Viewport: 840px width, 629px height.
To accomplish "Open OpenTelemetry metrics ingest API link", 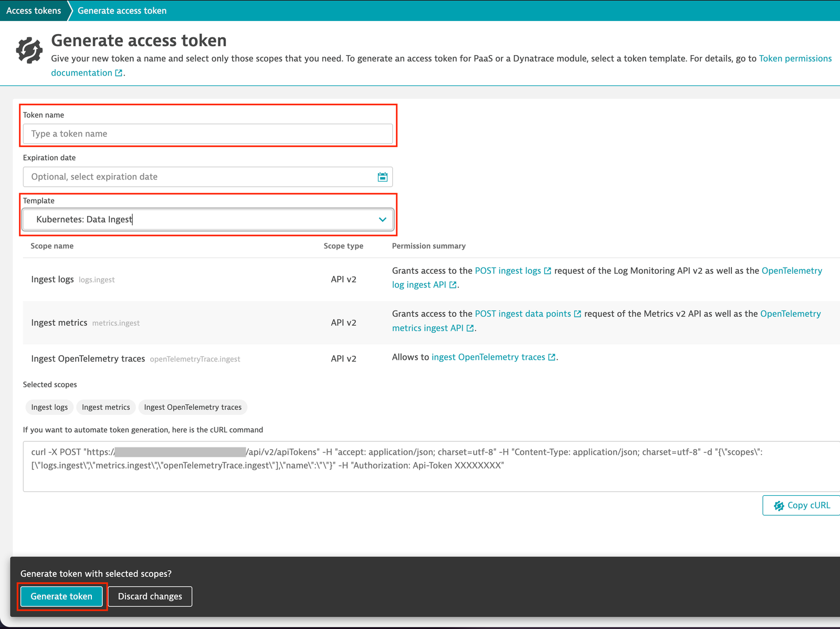I will pos(790,314).
